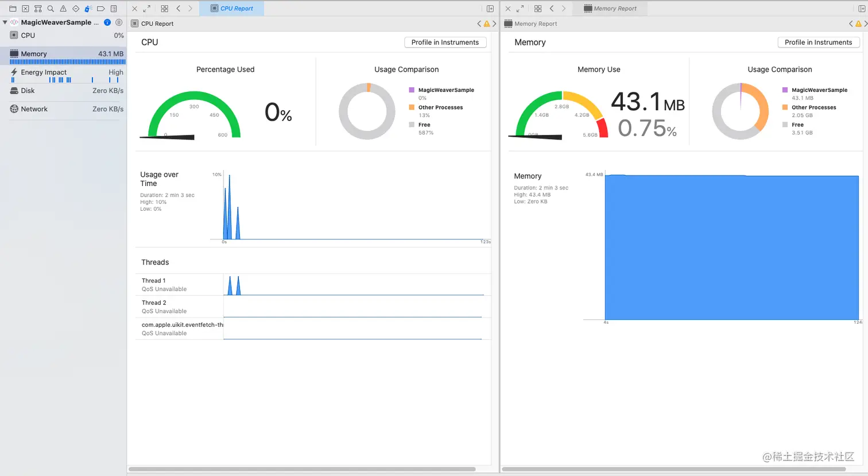This screenshot has height=476, width=868.
Task: Open the Source Control navigator icon
Action: tap(25, 9)
